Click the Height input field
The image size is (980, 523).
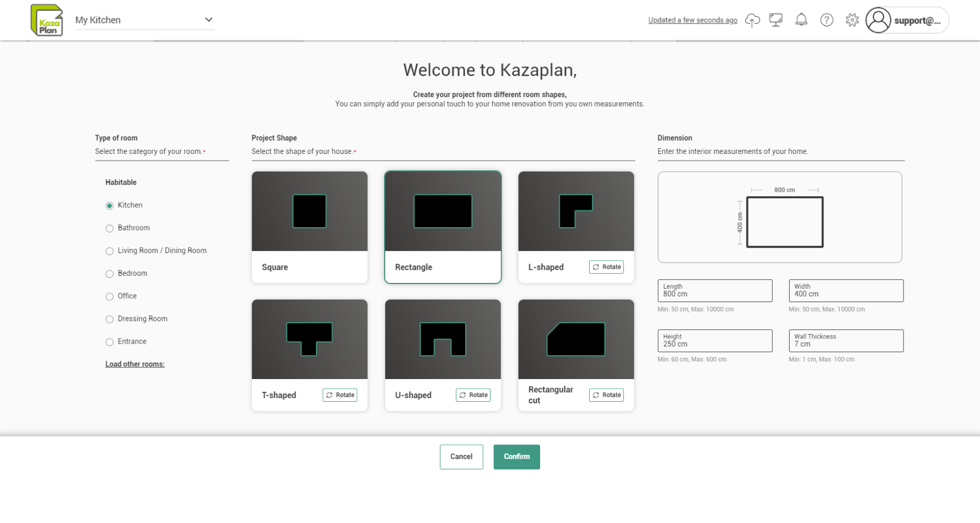[715, 341]
